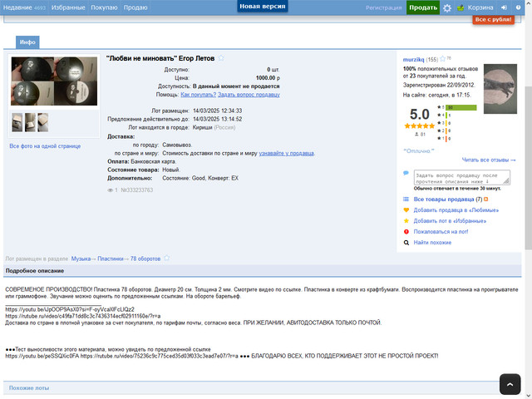
Task: Open seller avatar image
Action: pyautogui.click(x=500, y=89)
